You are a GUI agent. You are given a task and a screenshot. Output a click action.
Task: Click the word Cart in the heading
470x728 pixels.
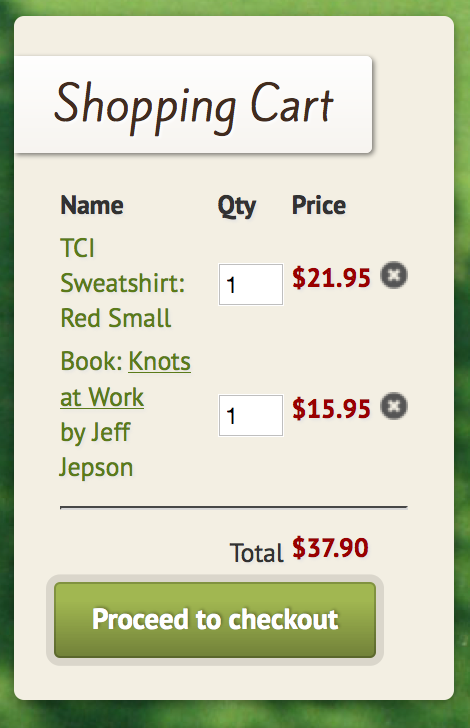click(x=292, y=103)
